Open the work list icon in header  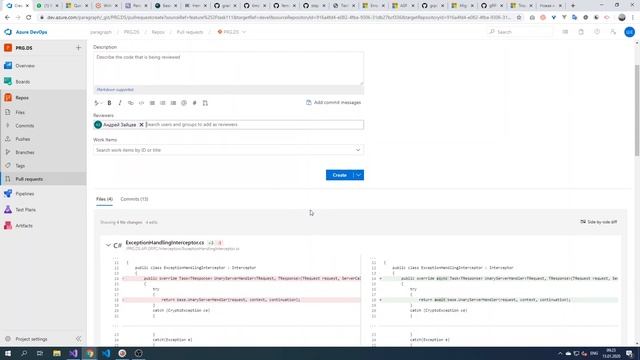[565, 32]
